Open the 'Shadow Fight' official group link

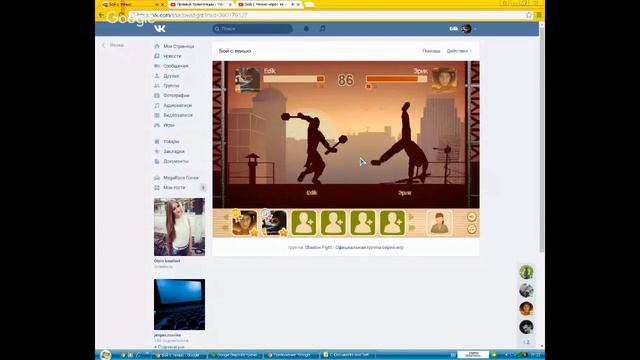[x=354, y=247]
